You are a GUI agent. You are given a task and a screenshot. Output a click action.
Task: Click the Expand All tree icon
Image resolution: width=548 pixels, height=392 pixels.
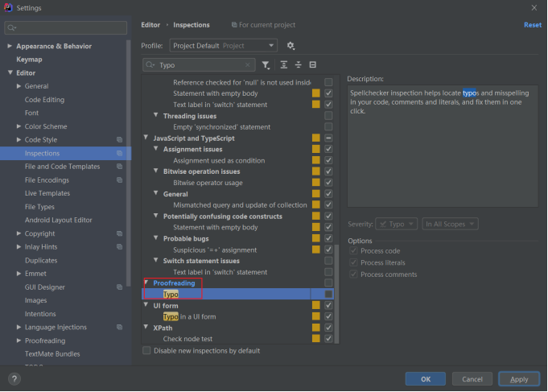(284, 64)
